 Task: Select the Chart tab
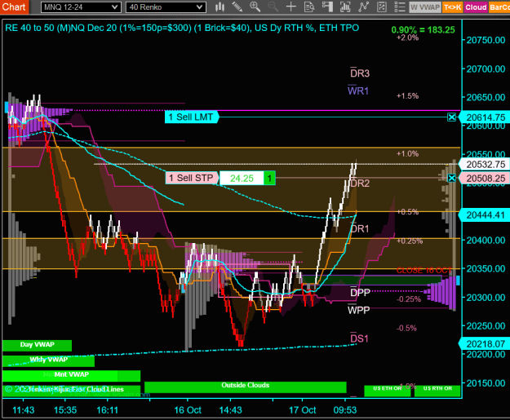pos(14,7)
